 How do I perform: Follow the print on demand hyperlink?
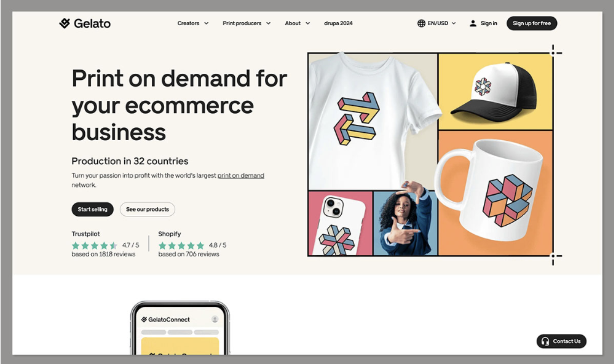[241, 175]
